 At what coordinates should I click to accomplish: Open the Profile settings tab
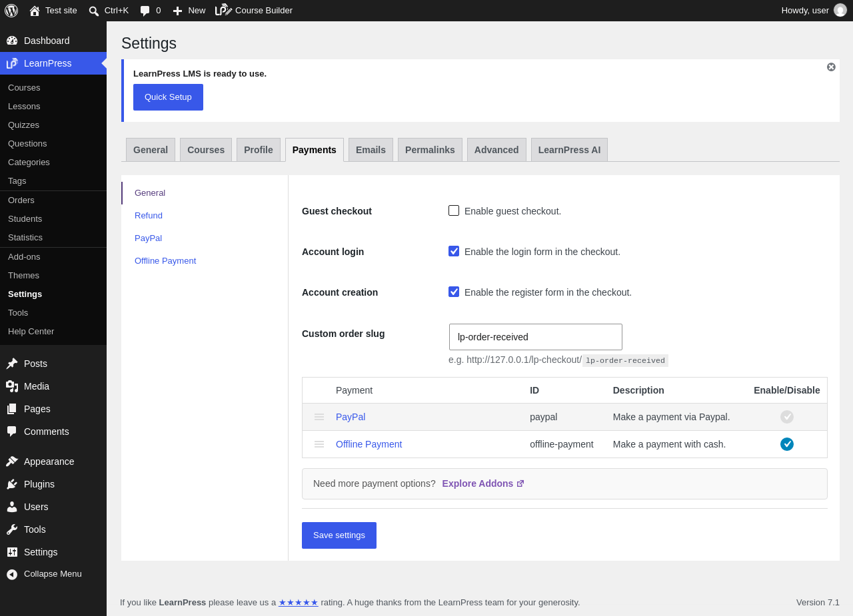point(259,150)
